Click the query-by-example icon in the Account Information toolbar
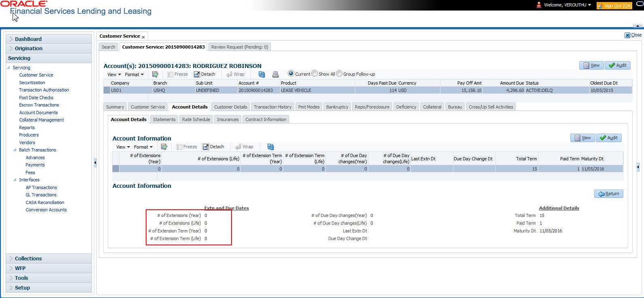 pyautogui.click(x=164, y=147)
